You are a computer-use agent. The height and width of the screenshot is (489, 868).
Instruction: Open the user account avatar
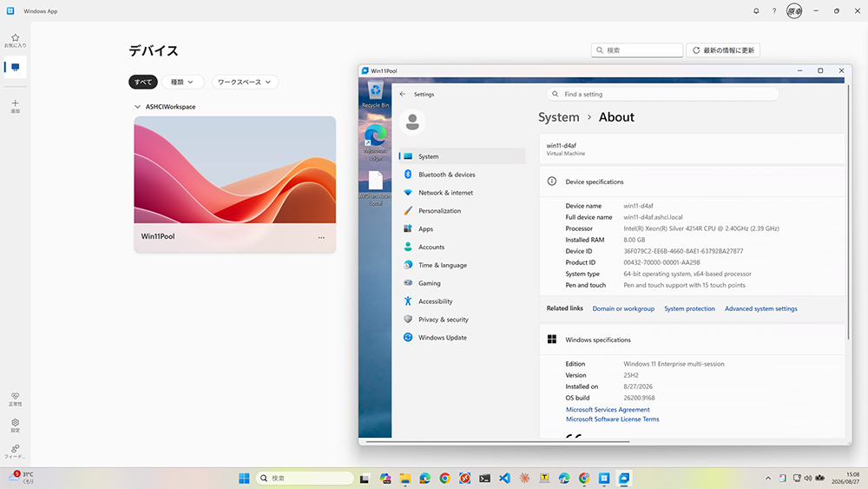coord(794,11)
